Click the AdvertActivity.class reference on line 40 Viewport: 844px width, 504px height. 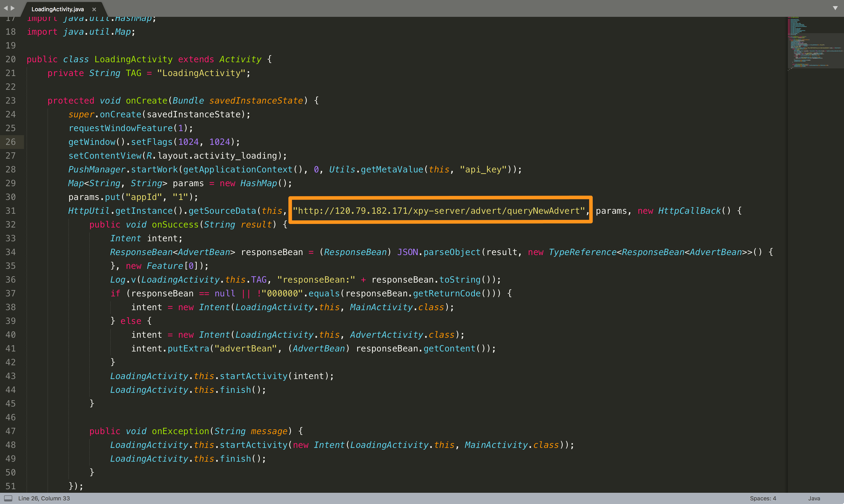pyautogui.click(x=402, y=335)
